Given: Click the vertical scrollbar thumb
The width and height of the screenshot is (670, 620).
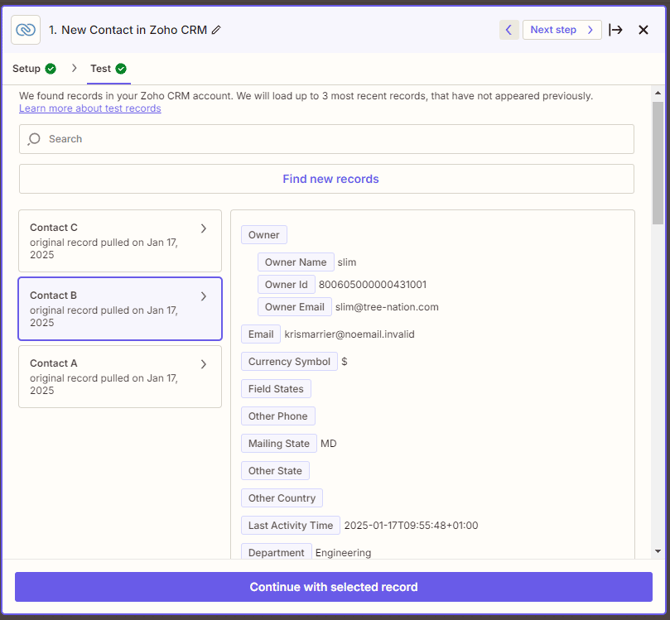Looking at the screenshot, I should click(x=658, y=163).
